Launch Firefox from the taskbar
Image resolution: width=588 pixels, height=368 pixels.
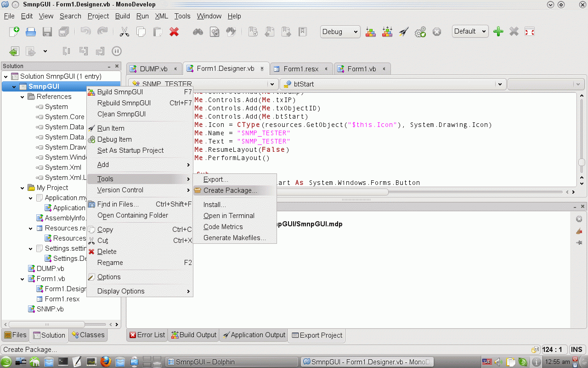(x=106, y=362)
